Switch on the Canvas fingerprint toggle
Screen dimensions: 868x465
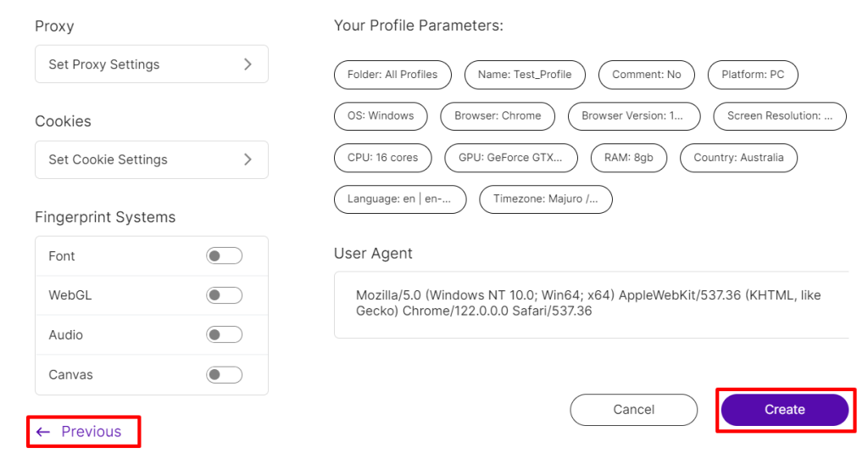tap(224, 375)
